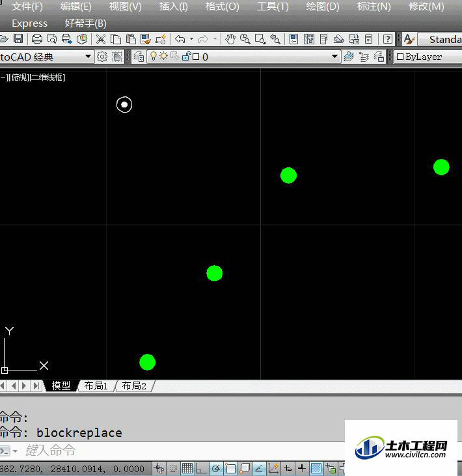462x476 pixels.
Task: Click the My Workspace icon
Action: point(117,57)
